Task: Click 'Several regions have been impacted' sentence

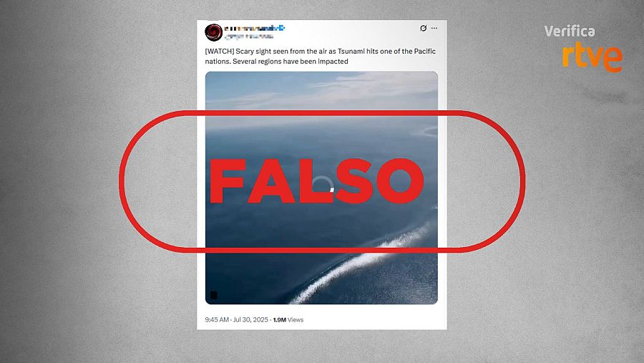Action: click(x=291, y=62)
